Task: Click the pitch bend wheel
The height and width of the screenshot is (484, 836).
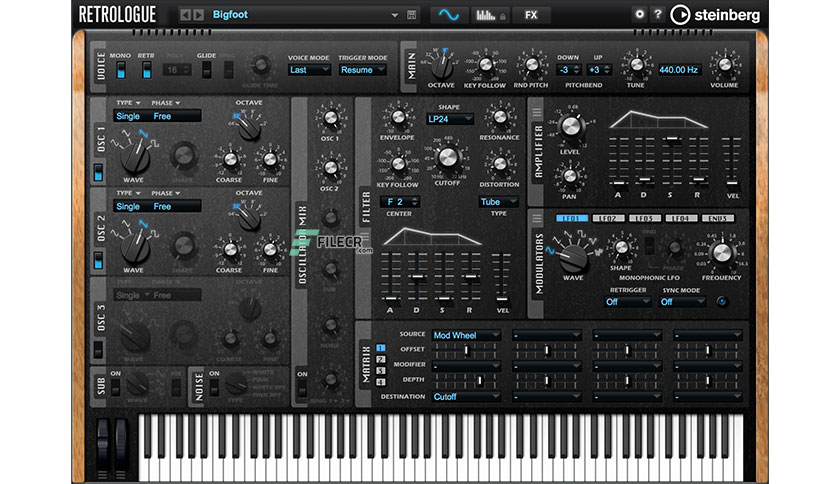Action: (x=102, y=443)
